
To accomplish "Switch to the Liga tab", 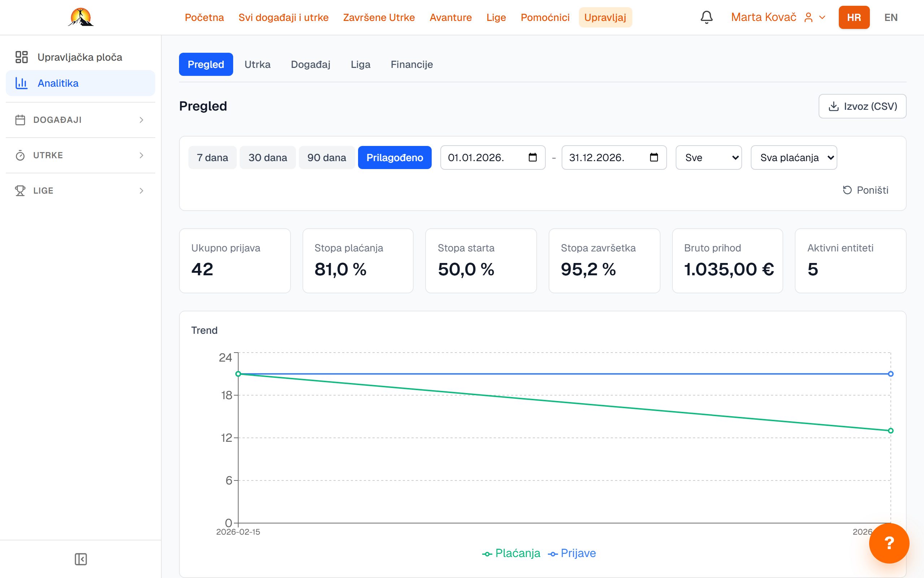I will pos(361,64).
